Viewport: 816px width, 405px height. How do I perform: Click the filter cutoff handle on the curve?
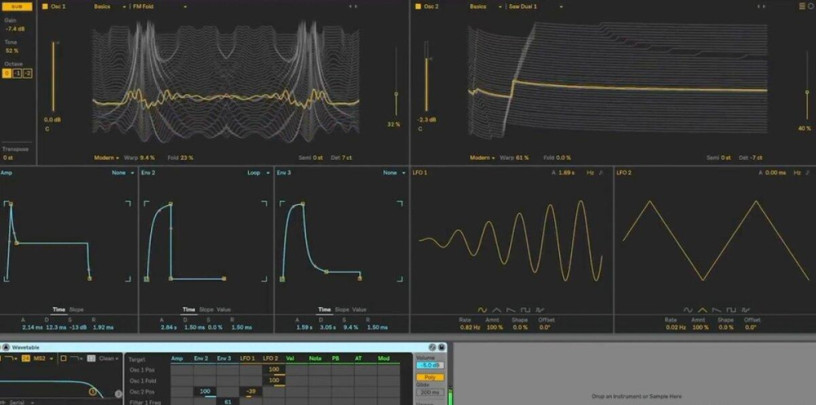coord(93,391)
